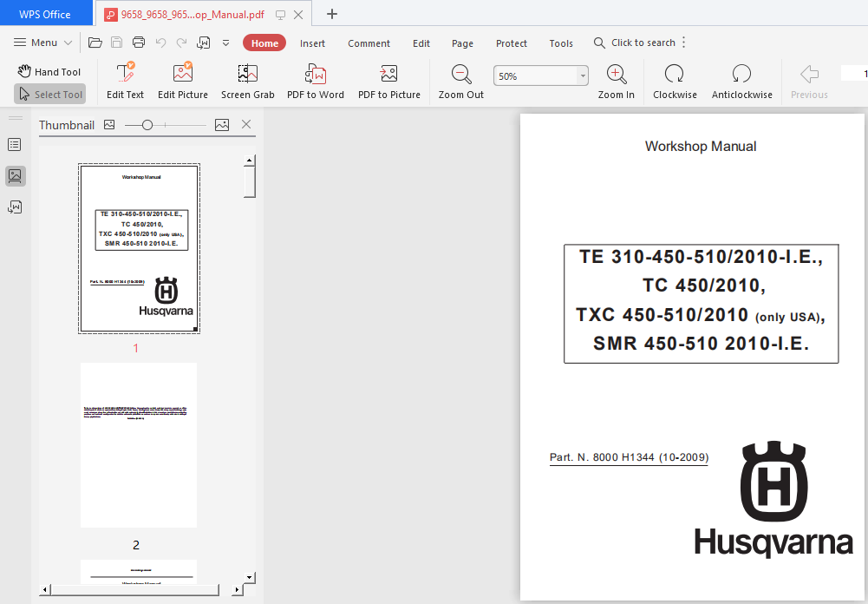Select the partially visible page 3 thumbnail
868x604 pixels.
139,571
